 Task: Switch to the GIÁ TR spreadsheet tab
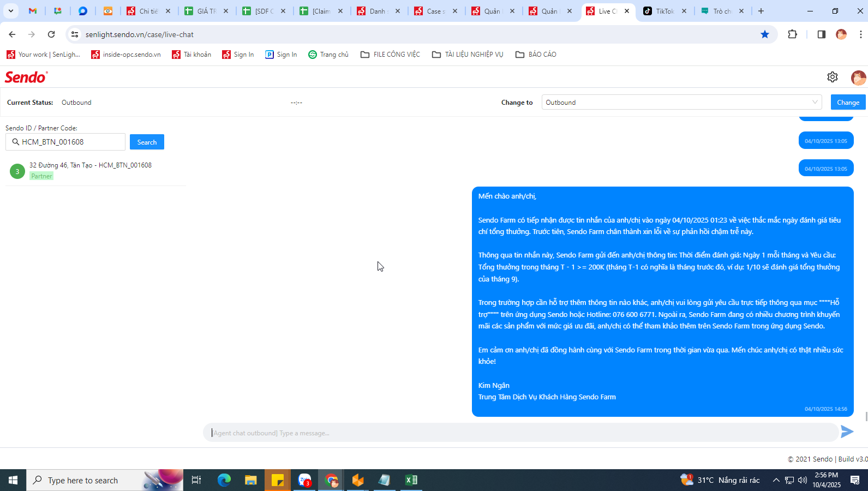click(x=206, y=11)
